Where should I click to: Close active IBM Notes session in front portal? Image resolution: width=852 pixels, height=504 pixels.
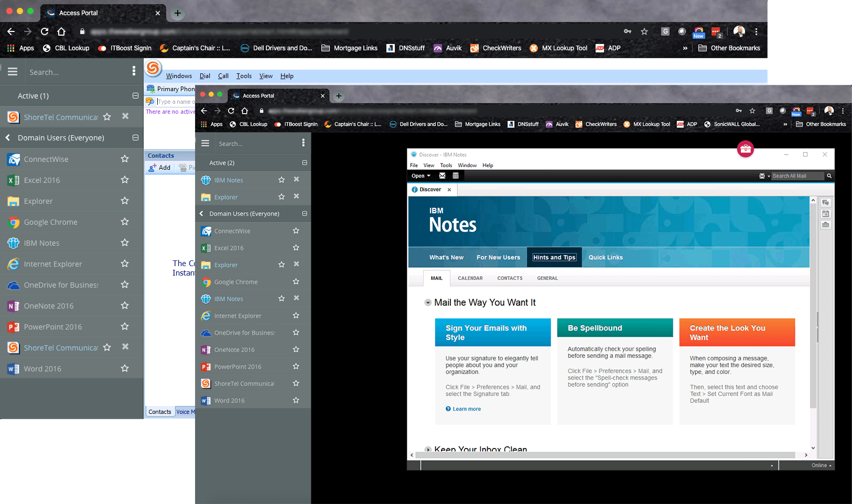coord(296,179)
